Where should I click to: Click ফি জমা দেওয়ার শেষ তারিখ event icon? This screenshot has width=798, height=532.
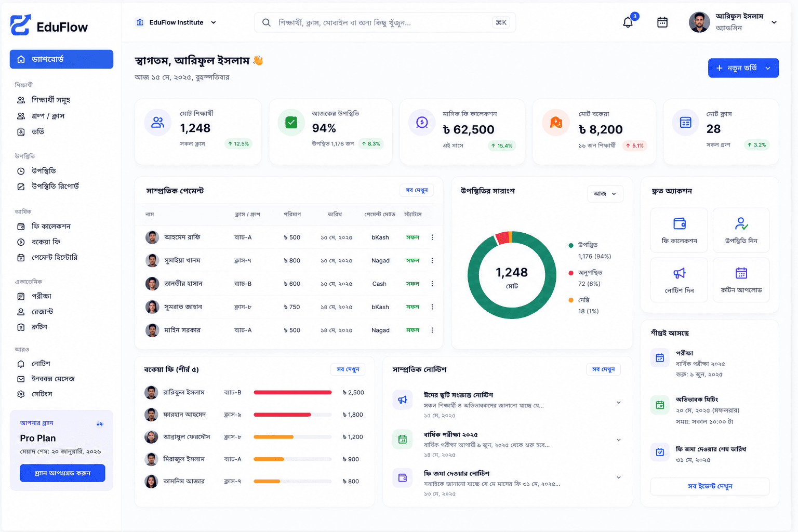coord(660,452)
